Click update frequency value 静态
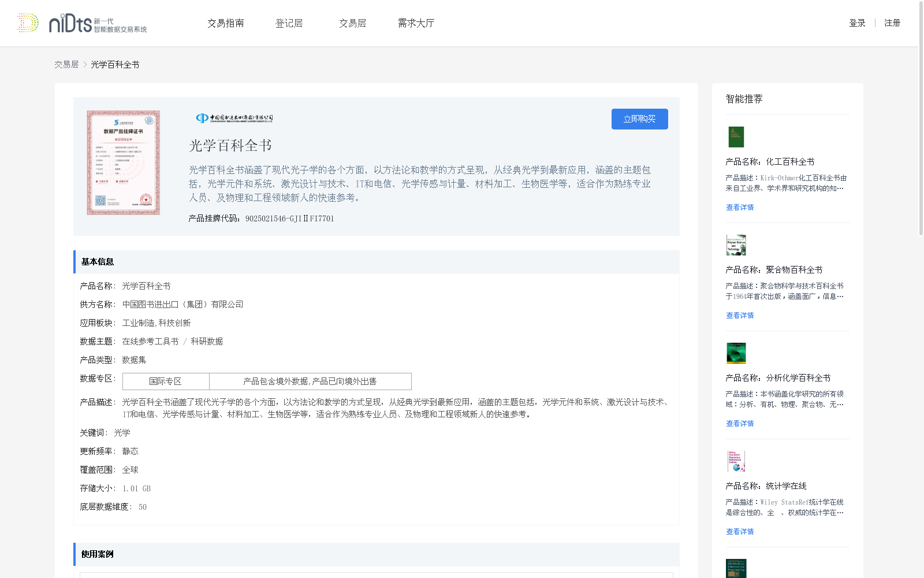The width and height of the screenshot is (924, 578). pyautogui.click(x=131, y=451)
